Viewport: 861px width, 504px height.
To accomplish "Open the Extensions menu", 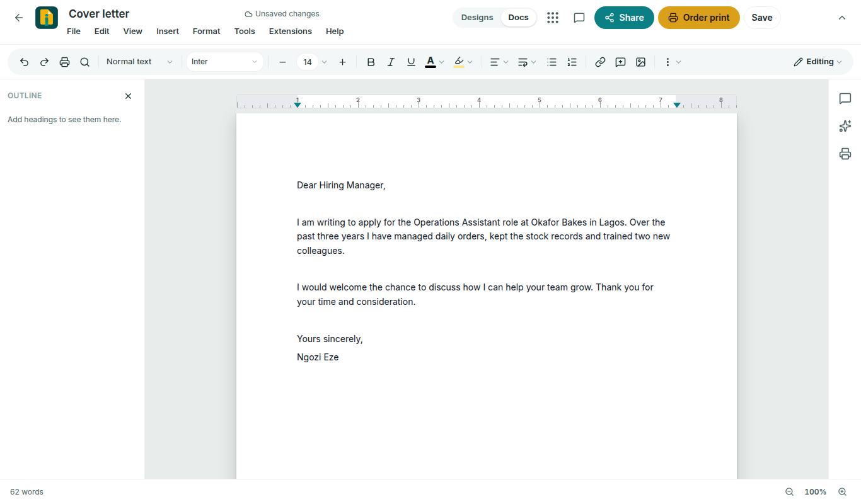I will point(291,31).
